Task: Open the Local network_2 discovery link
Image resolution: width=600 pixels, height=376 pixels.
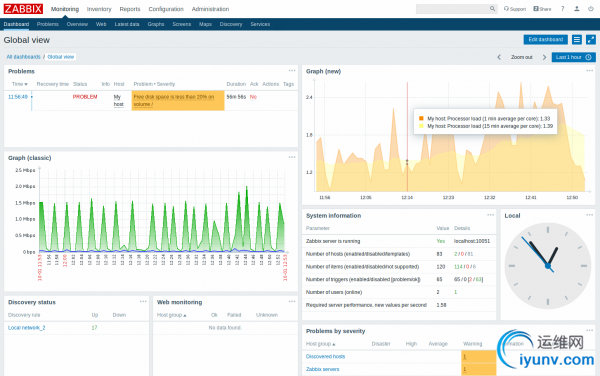Action: (x=26, y=328)
